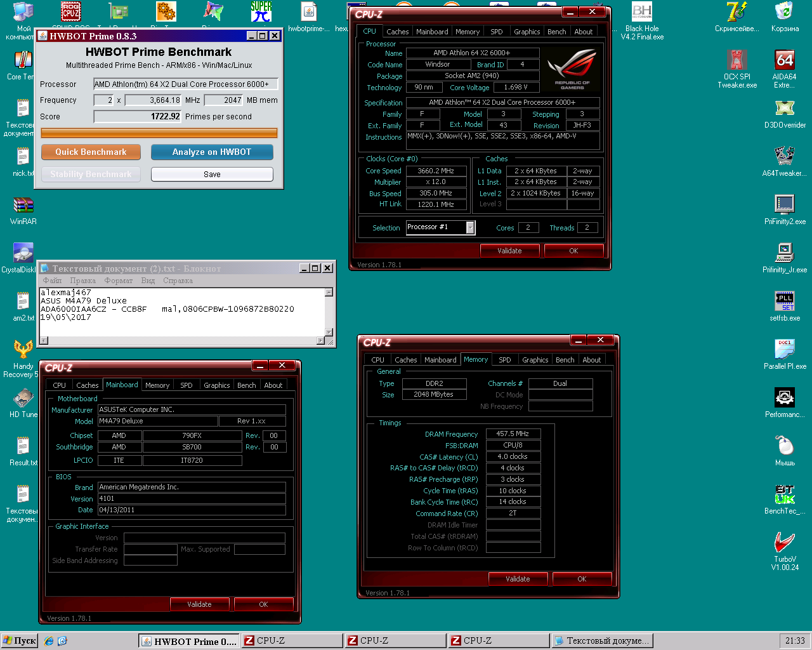812x650 pixels.
Task: Switch to Caches tab in CPU window
Action: coord(398,31)
